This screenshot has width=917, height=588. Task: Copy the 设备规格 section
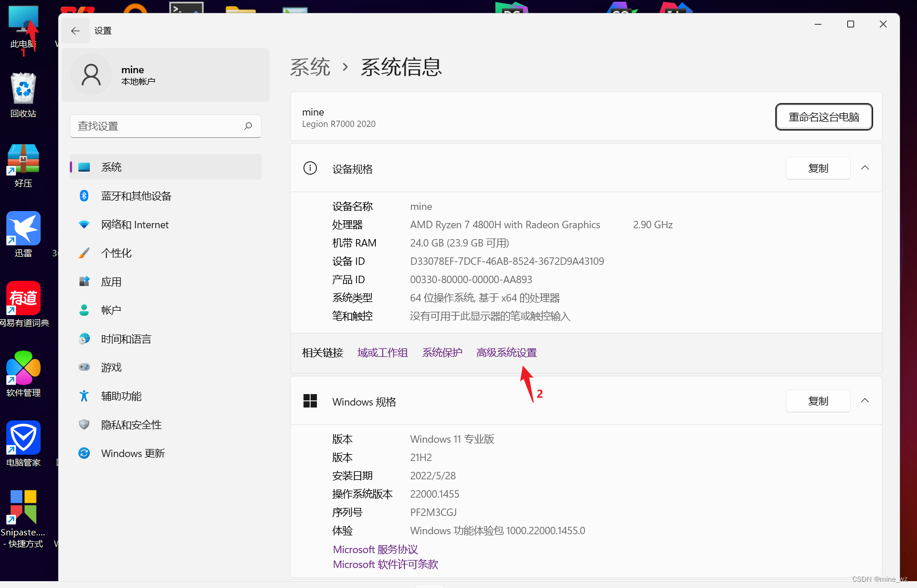pos(818,168)
